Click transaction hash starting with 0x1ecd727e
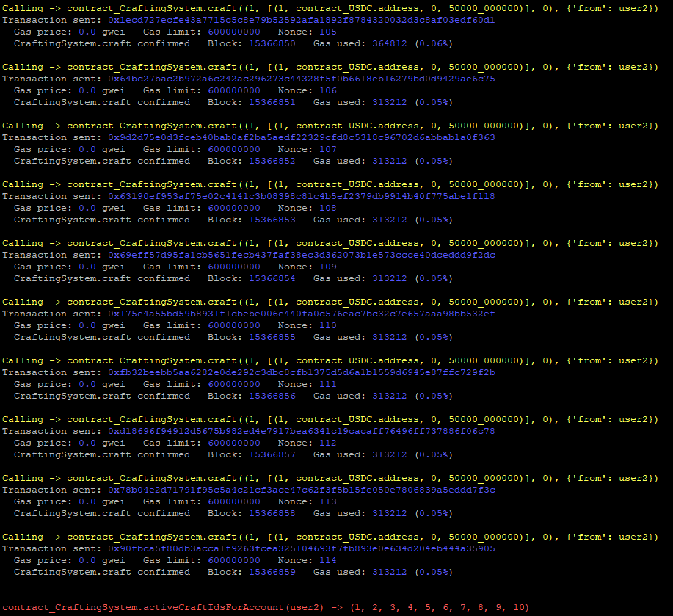673x616 pixels. coord(302,20)
